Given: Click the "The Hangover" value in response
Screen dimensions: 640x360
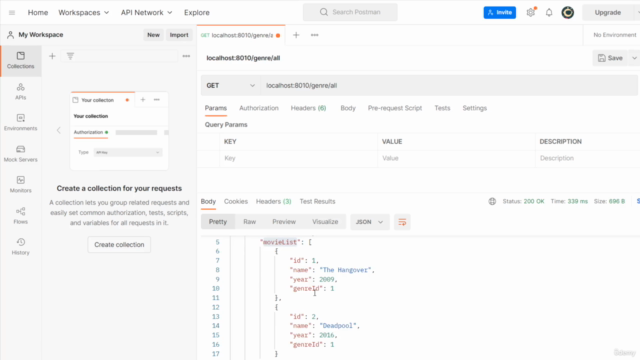Looking at the screenshot, I should pyautogui.click(x=345, y=270).
